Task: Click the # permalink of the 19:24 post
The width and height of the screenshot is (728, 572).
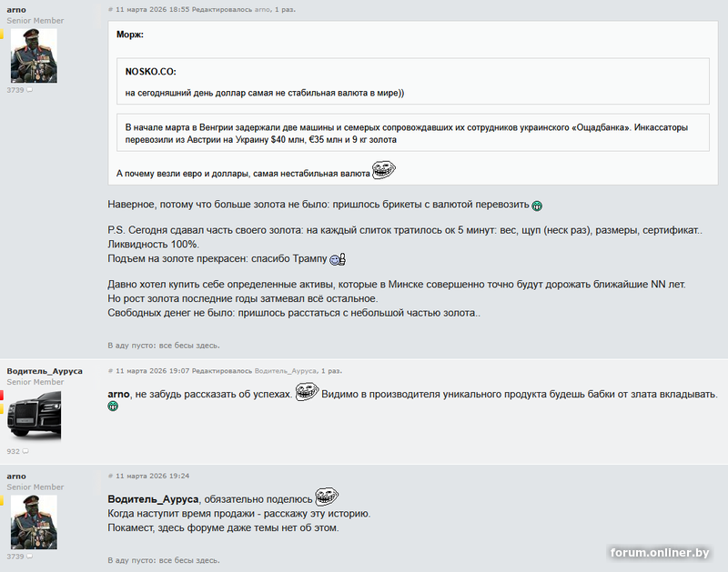Action: tap(110, 476)
